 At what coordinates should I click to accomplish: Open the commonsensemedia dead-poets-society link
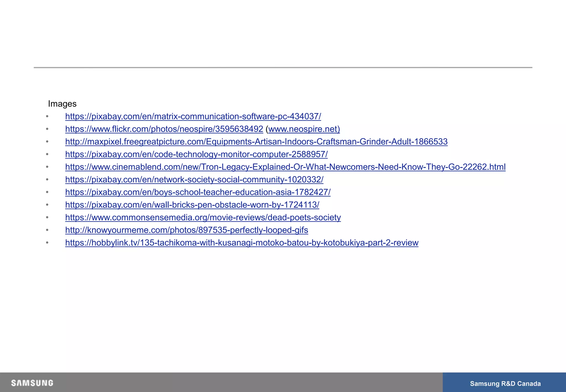click(x=203, y=218)
